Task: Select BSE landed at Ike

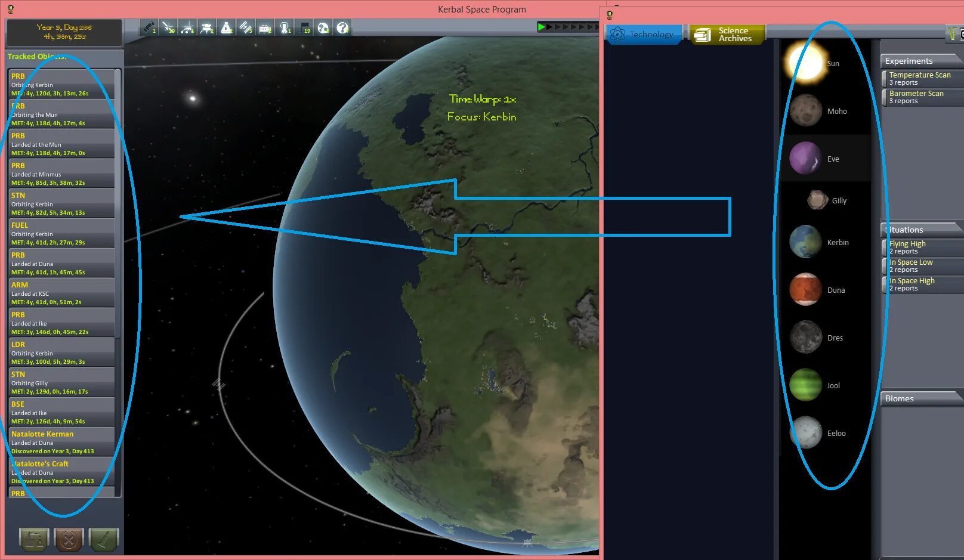Action: (x=61, y=412)
